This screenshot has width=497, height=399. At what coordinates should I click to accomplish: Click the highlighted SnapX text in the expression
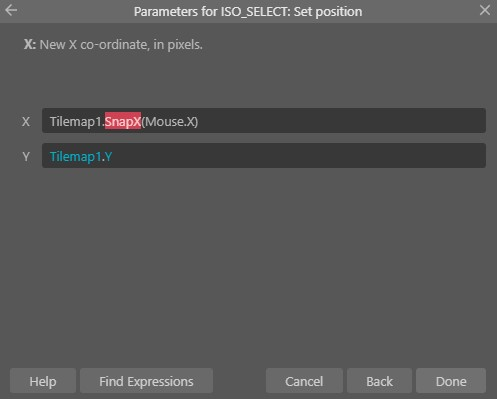click(x=123, y=121)
